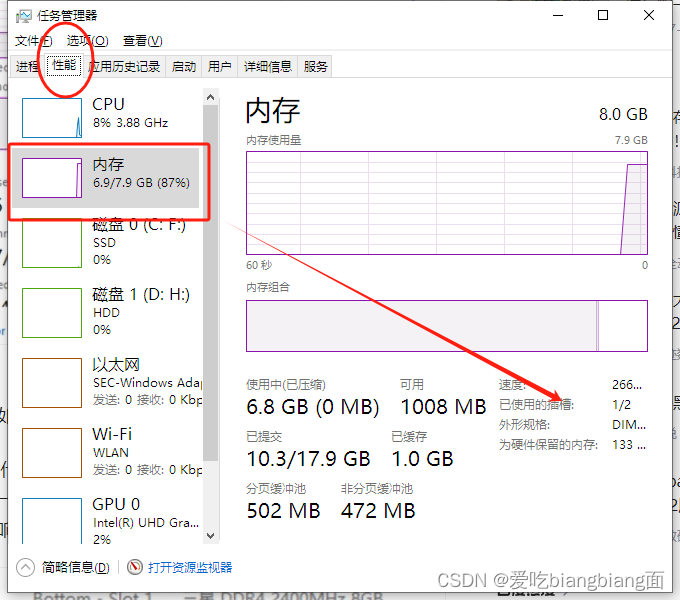
Task: Switch to the 应用历史记录 tab
Action: (124, 66)
